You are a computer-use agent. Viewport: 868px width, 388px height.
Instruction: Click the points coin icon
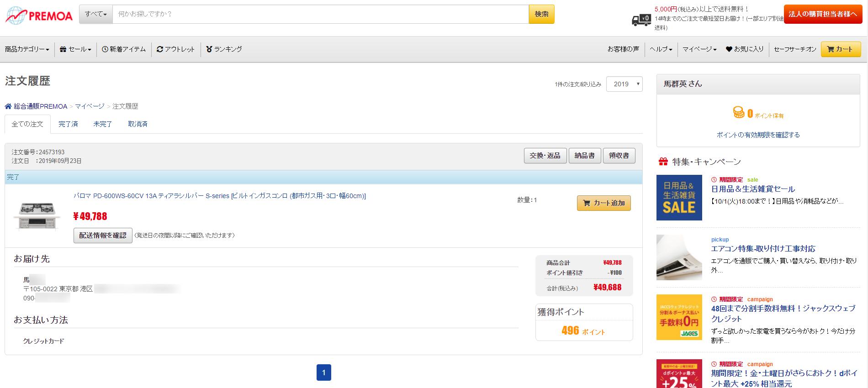(739, 112)
